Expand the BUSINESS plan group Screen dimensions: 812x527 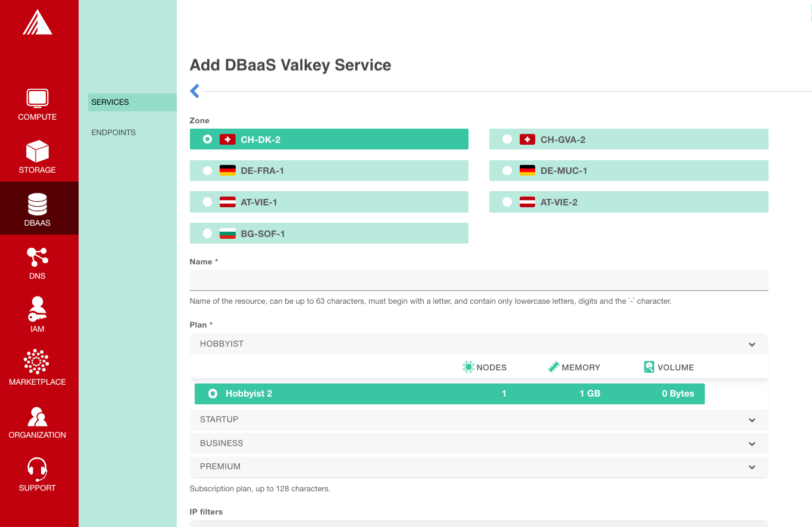pos(478,443)
